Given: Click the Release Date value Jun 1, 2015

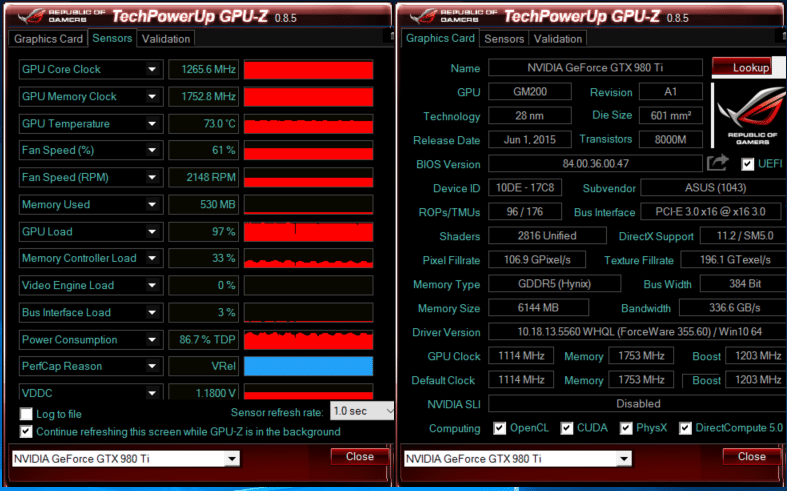Looking at the screenshot, I should pos(530,139).
